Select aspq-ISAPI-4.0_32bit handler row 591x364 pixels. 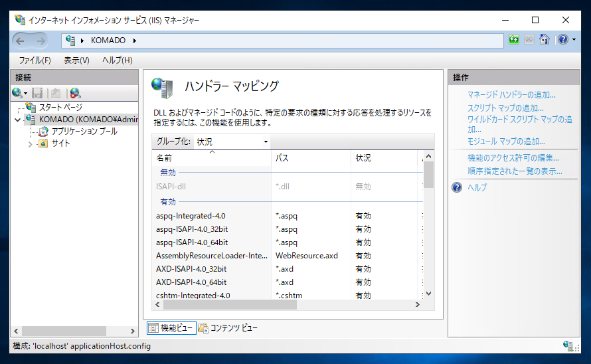288,229
